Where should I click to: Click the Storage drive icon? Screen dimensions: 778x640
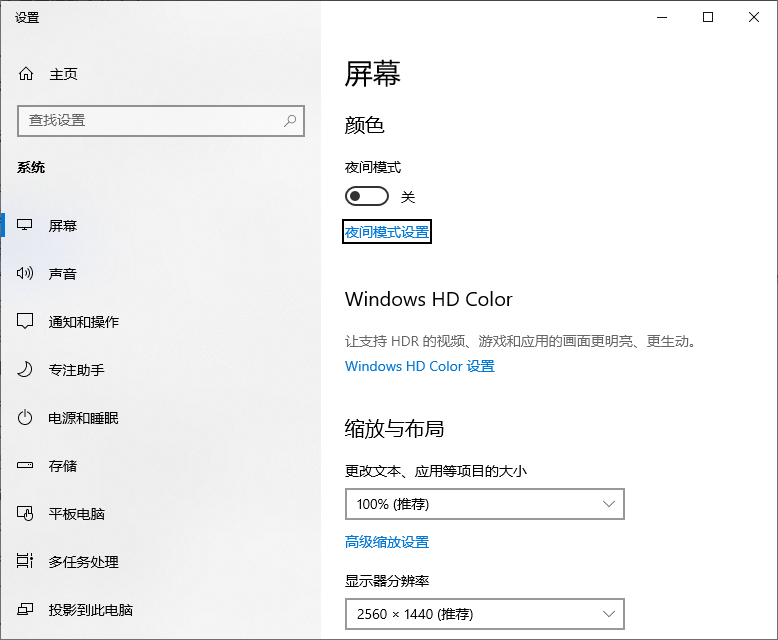click(x=26, y=466)
